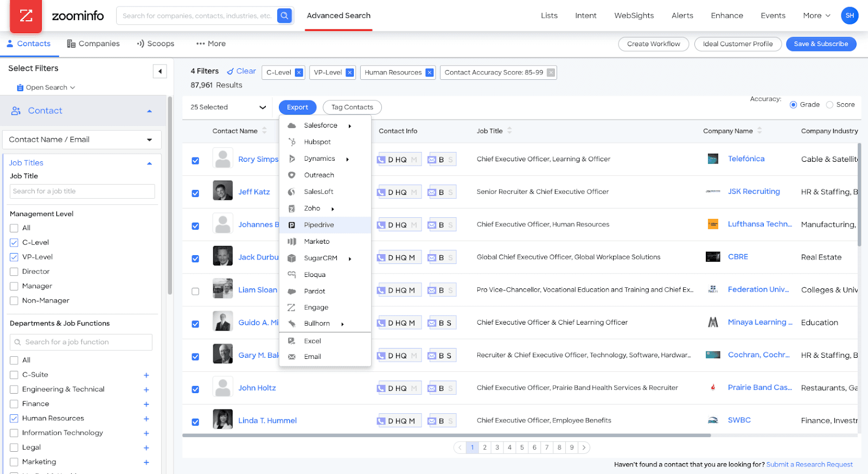This screenshot has width=868, height=474.
Task: Select Pipedrive in the export menu
Action: click(325, 225)
